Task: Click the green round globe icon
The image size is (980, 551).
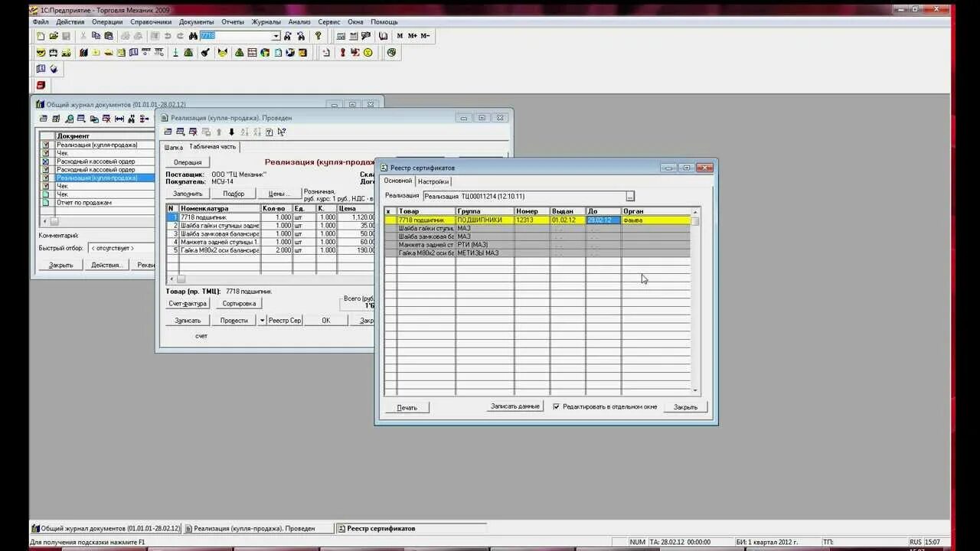Action: [x=391, y=53]
